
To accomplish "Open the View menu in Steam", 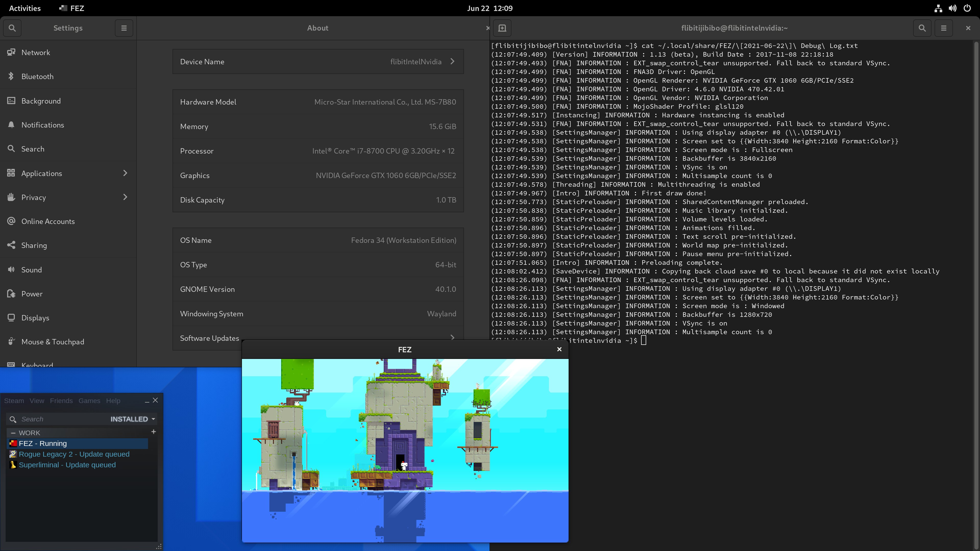I will coord(37,401).
